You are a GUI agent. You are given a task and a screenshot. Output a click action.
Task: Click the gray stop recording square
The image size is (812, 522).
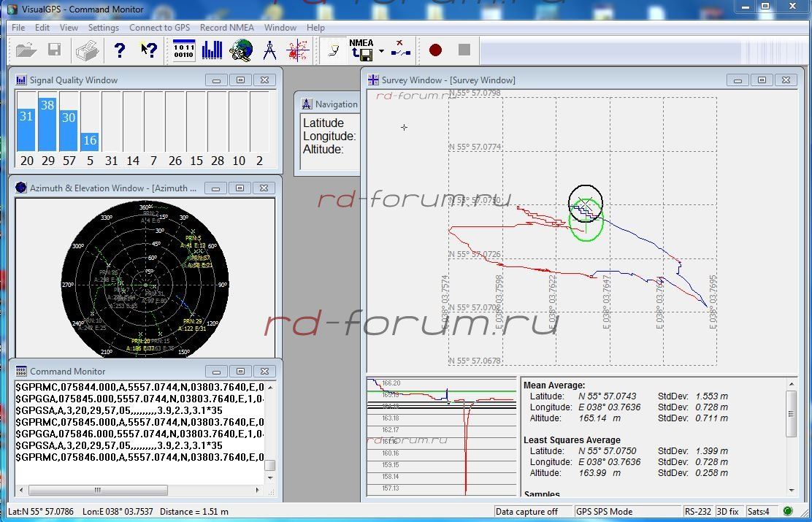point(464,50)
